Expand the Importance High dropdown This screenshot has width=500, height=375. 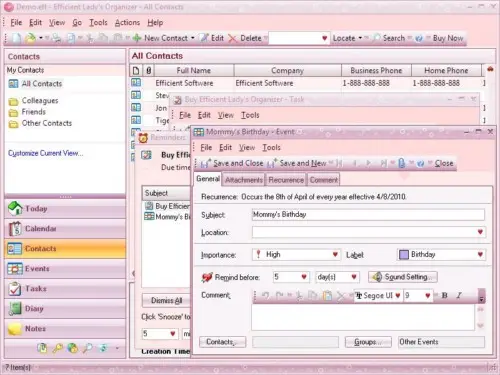point(335,255)
